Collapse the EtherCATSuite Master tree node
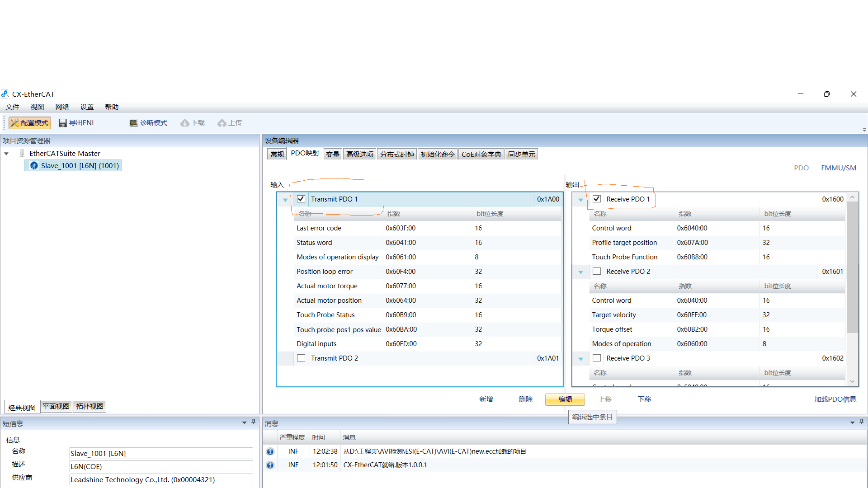This screenshot has width=868, height=488. (6, 154)
